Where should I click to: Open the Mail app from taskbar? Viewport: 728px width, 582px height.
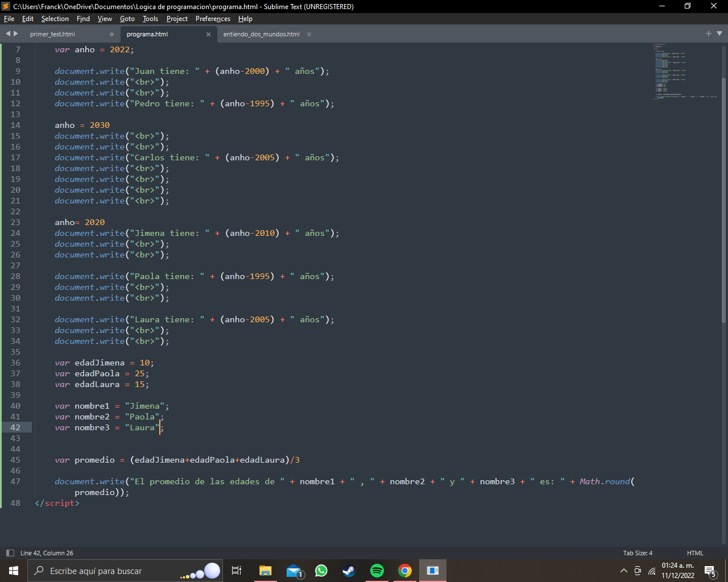coord(293,571)
